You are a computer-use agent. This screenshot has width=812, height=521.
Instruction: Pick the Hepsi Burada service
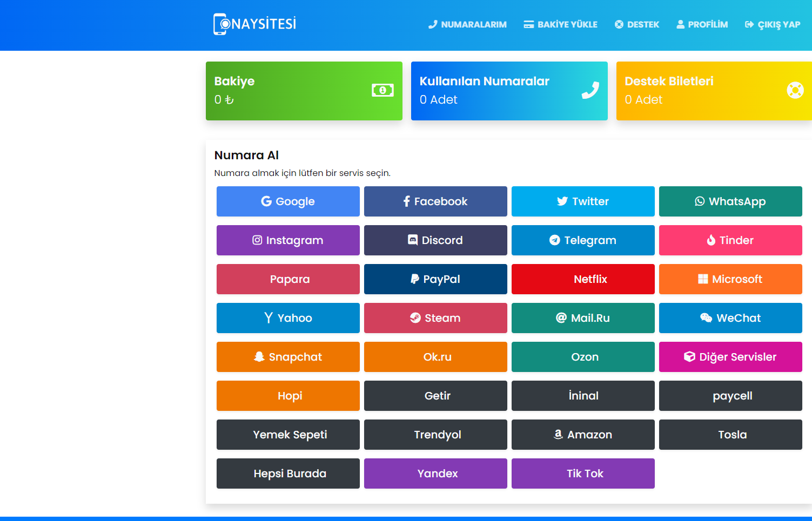pyautogui.click(x=288, y=473)
